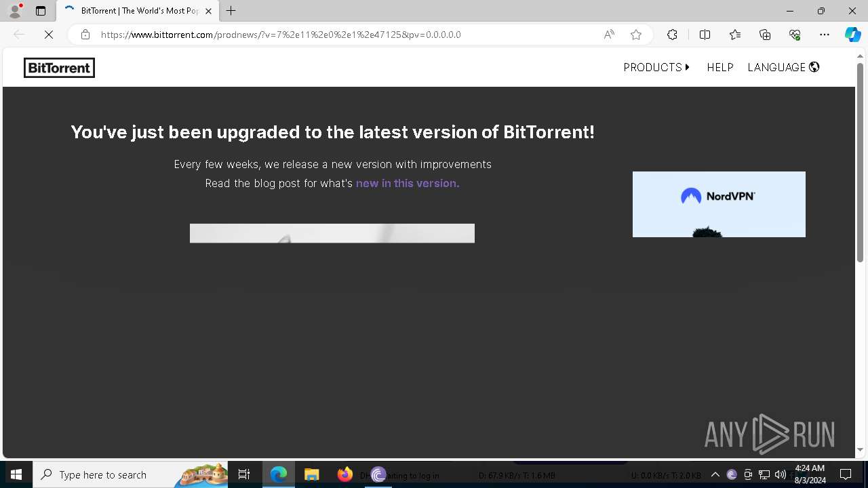Open Collections panel
868x488 pixels.
[765, 35]
